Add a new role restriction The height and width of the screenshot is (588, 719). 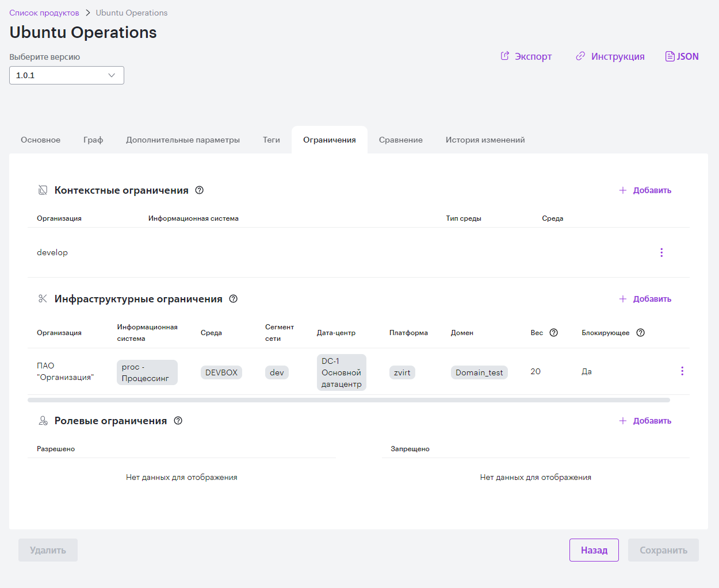coord(645,421)
